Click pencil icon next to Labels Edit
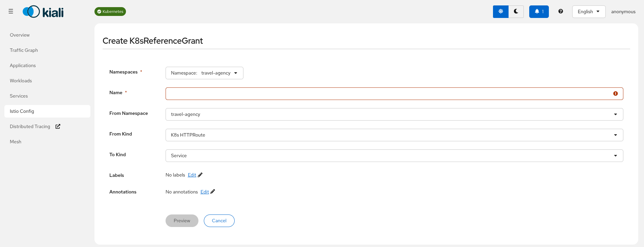Screen dimensions: 644x247 (200, 175)
